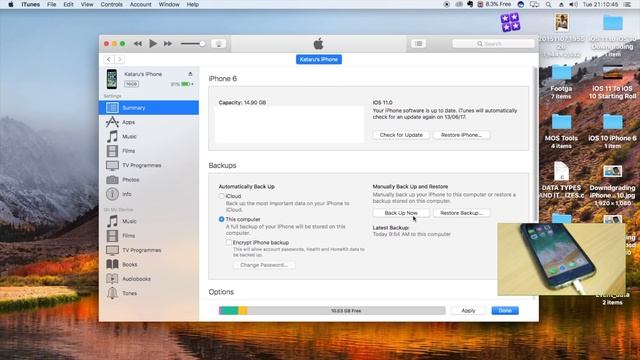Click the blue Done button
Screen dimensions: 640x360
505,311
